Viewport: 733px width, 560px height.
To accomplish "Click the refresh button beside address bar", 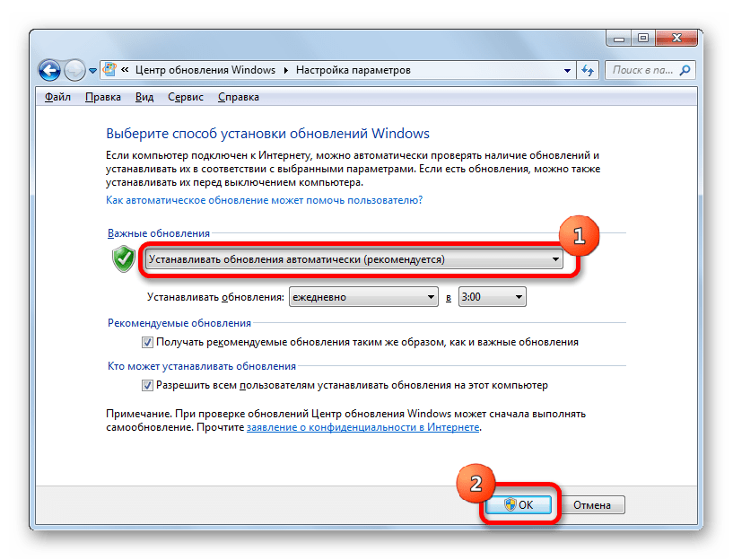I will pyautogui.click(x=588, y=71).
